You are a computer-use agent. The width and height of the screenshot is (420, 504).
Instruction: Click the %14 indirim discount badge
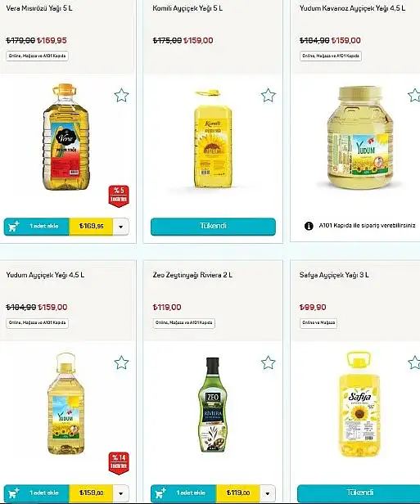[x=119, y=463]
